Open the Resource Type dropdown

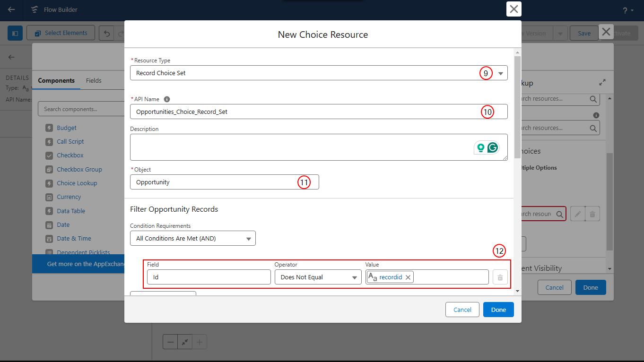[319, 73]
